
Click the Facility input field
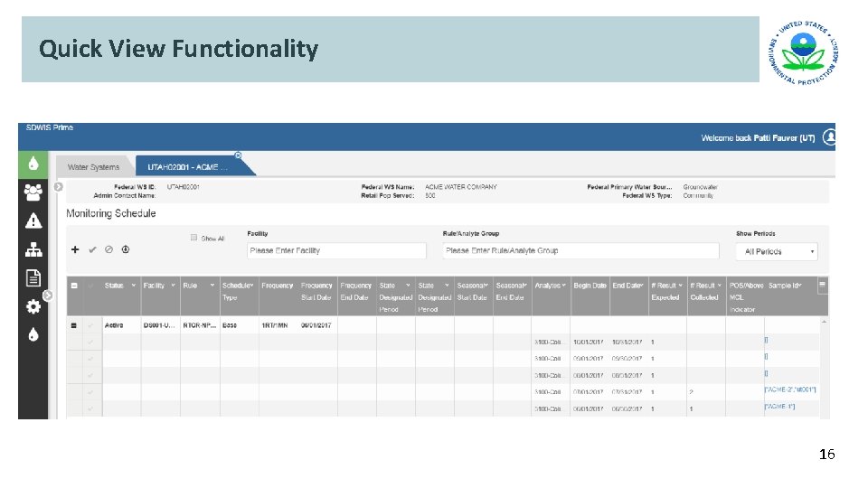336,250
